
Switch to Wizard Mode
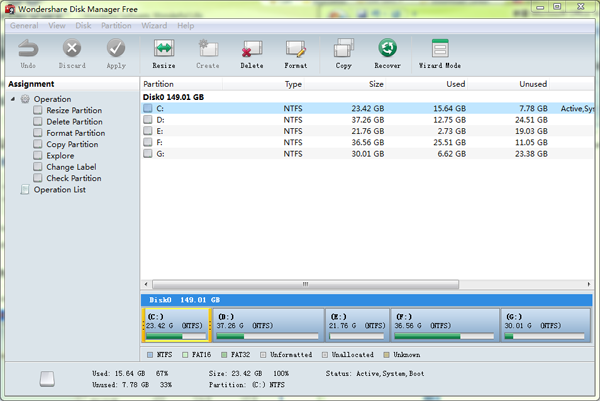click(440, 49)
